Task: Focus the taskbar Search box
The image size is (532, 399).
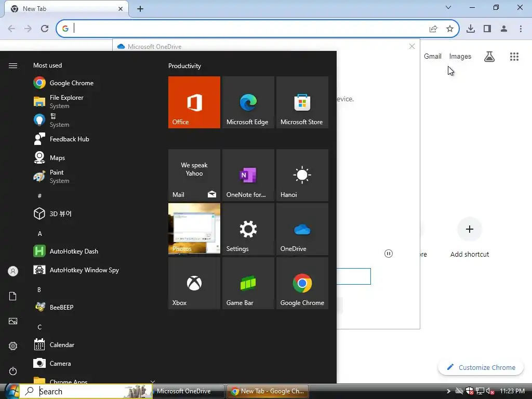Action: tap(86, 391)
